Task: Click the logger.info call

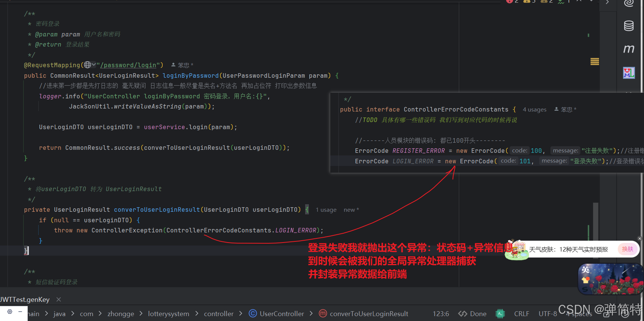Action: point(60,96)
